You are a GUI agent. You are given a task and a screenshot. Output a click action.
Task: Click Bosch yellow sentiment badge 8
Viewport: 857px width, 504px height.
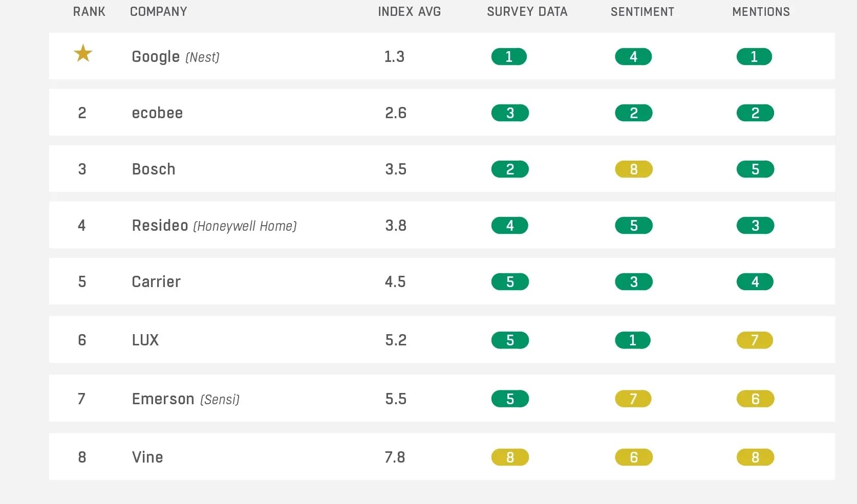(x=633, y=169)
